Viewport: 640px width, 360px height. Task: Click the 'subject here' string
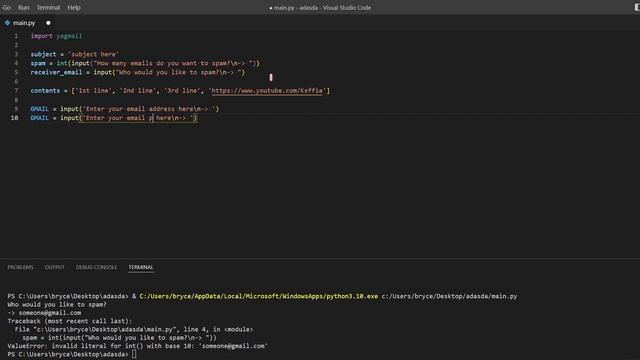point(93,54)
